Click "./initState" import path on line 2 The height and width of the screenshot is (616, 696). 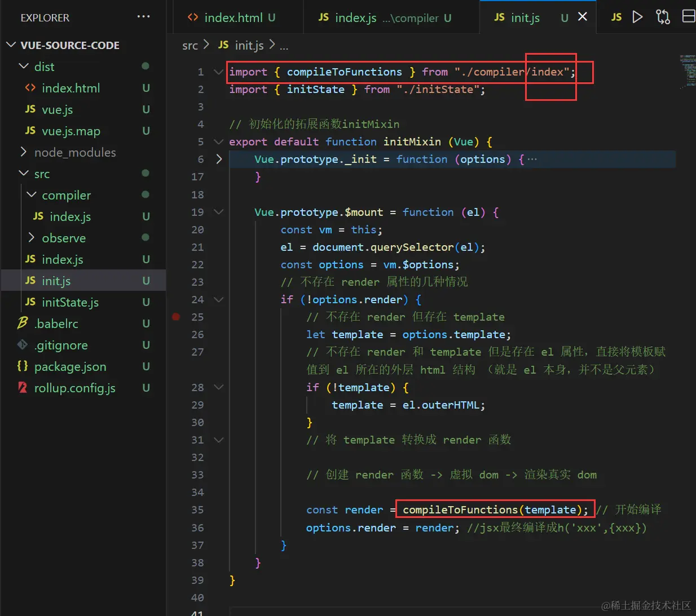438,89
